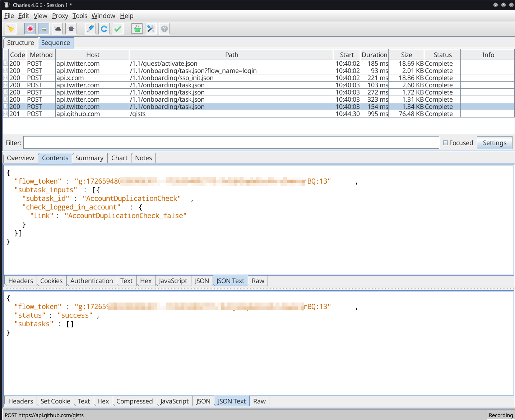Show request Cookies tab
515x420 pixels.
tap(51, 281)
